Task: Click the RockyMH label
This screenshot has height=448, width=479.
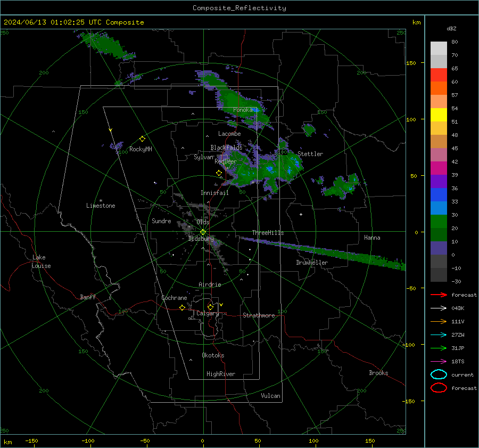Action: pyautogui.click(x=141, y=149)
